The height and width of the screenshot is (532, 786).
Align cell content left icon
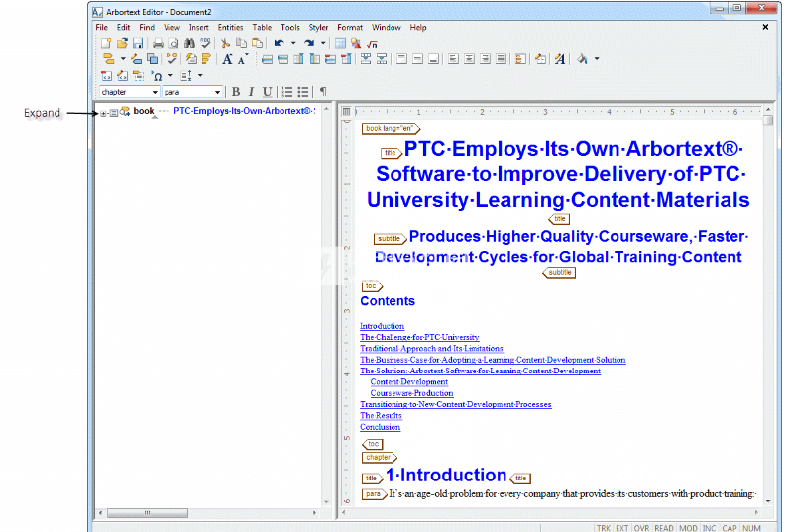tap(453, 59)
